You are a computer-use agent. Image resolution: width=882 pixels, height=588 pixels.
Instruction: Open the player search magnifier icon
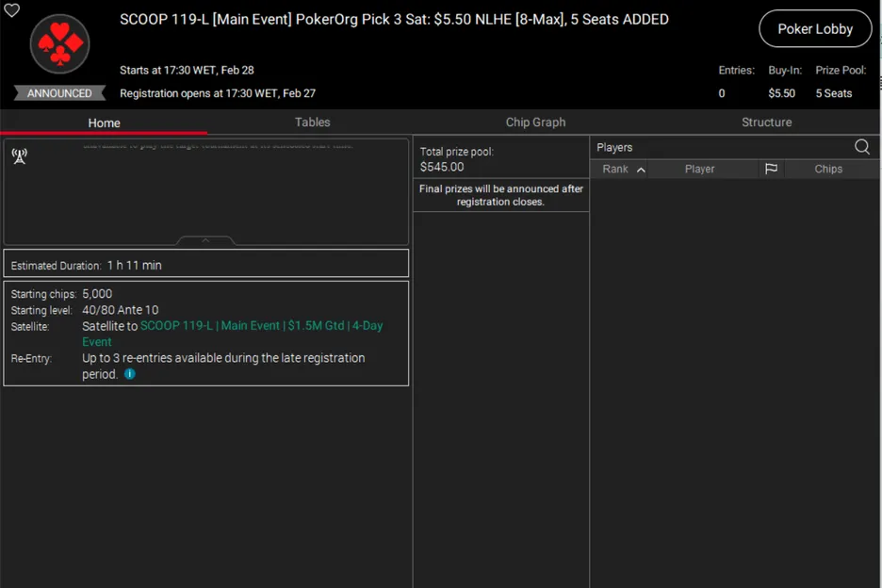pyautogui.click(x=861, y=147)
